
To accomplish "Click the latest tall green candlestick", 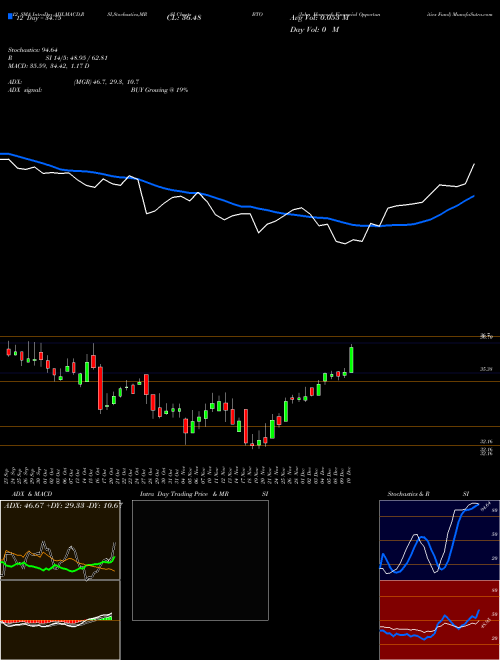I will tap(351, 359).
